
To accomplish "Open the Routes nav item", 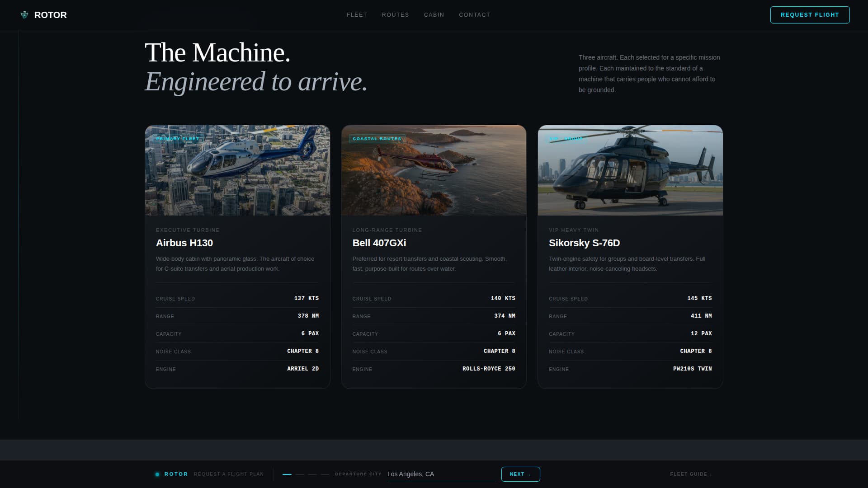I will click(x=396, y=15).
